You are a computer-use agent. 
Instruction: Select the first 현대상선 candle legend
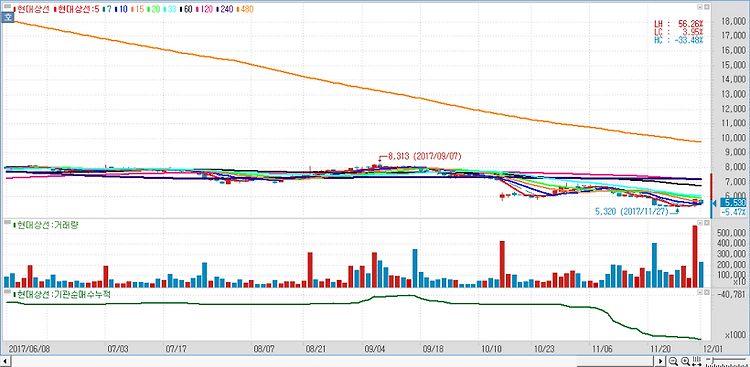click(32, 9)
